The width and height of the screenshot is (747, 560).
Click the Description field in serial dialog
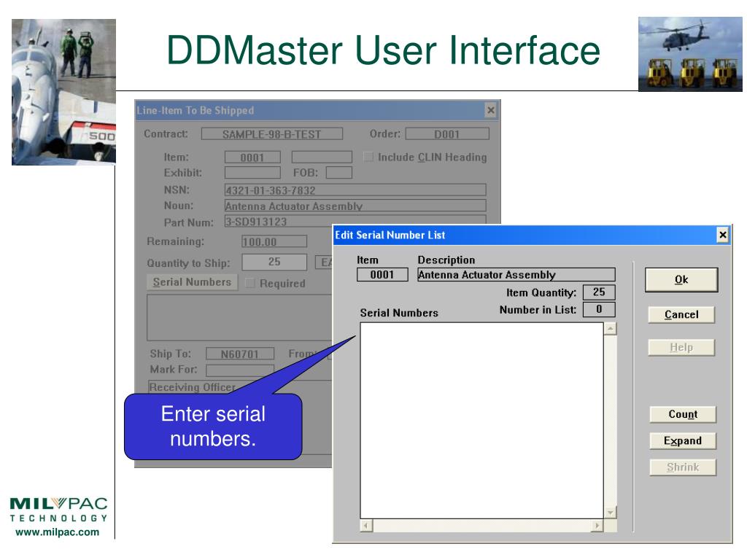(516, 275)
